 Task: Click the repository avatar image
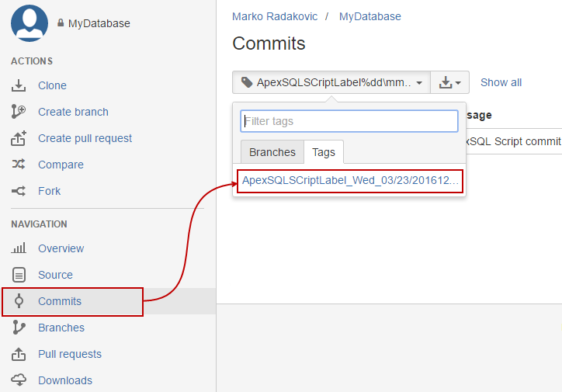29,23
